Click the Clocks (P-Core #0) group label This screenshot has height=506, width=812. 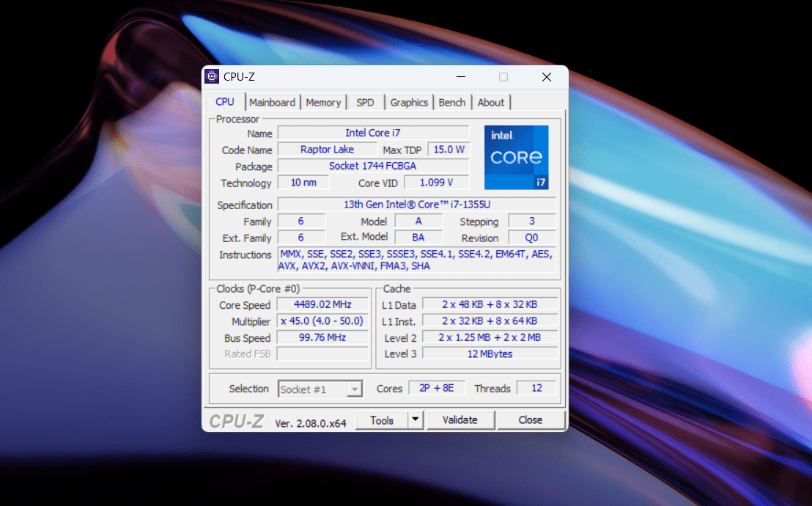click(x=258, y=289)
